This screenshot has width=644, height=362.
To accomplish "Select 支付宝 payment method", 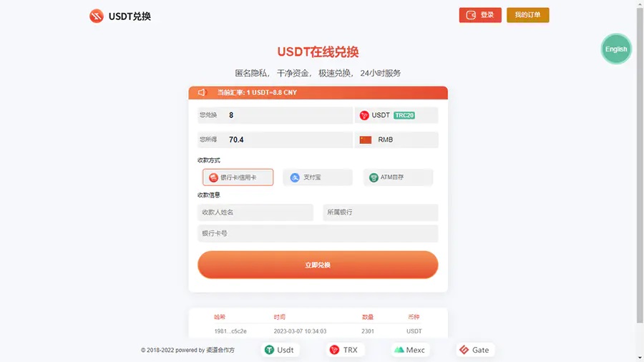I will tap(318, 177).
